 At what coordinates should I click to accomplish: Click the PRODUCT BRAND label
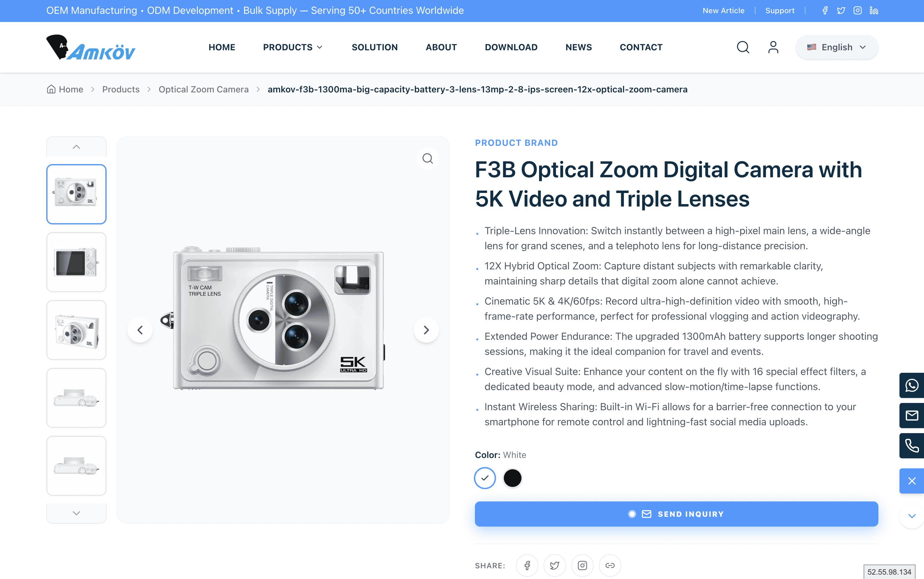coord(516,143)
